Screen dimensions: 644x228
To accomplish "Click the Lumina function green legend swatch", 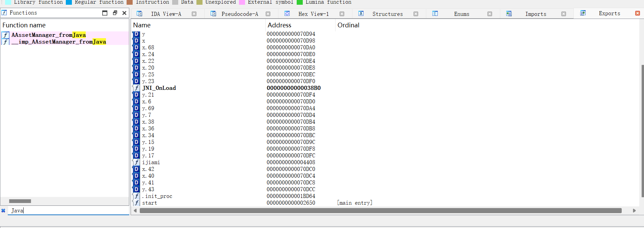I will click(x=300, y=2).
